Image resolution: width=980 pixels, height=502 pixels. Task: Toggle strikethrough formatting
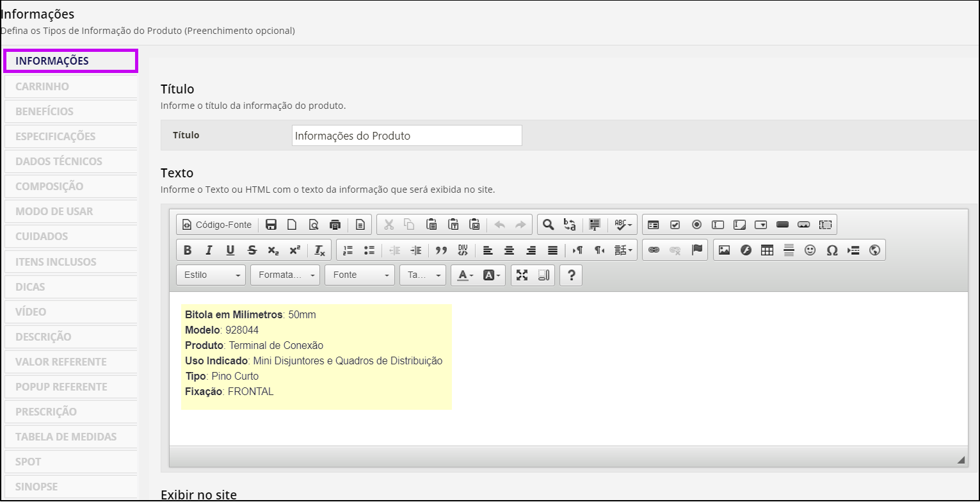(x=252, y=250)
